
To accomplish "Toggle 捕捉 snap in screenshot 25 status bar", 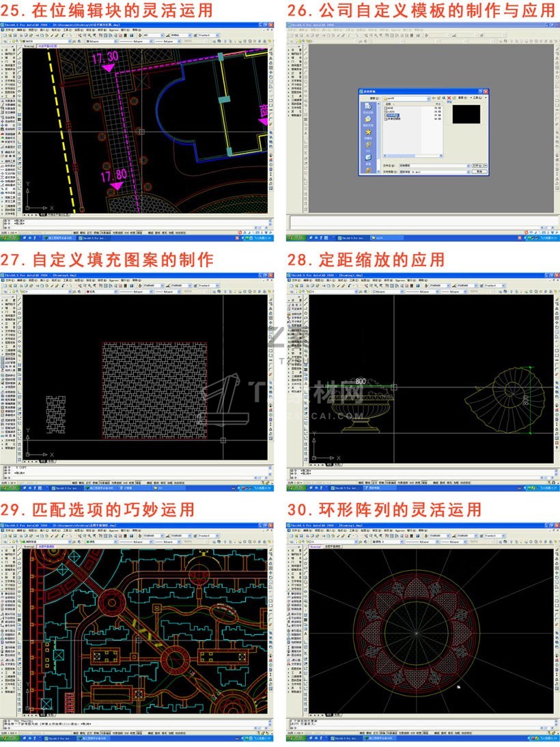I will point(76,232).
